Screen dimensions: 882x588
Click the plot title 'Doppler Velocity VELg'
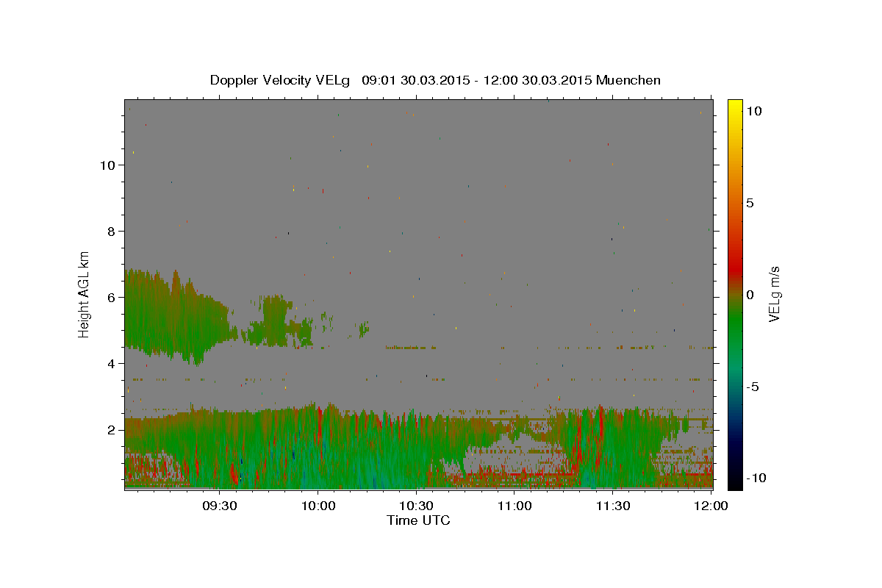pos(280,80)
